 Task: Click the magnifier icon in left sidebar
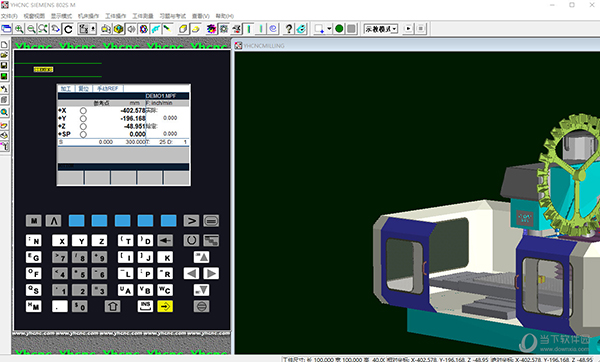4,112
